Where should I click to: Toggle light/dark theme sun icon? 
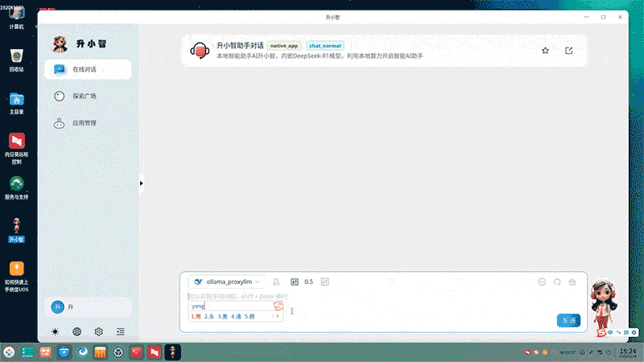[55, 331]
